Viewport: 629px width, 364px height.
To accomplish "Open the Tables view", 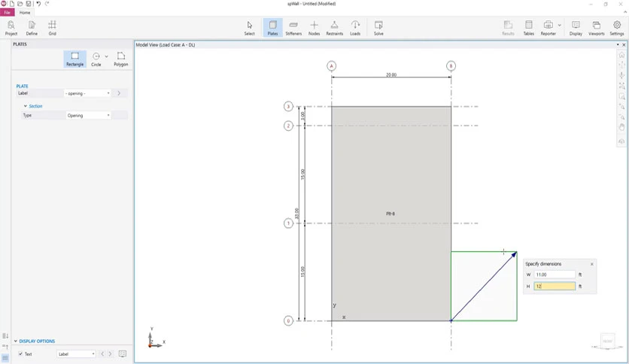I will [529, 28].
